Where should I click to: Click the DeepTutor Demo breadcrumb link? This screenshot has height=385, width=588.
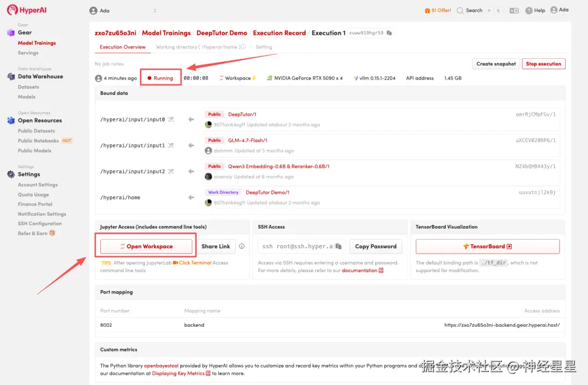click(x=222, y=33)
